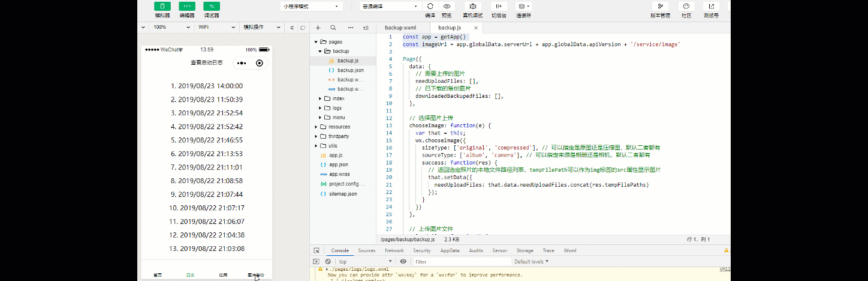This screenshot has height=281, width=868.
Task: Open the mini program mode (小程序模式) dropdown
Action: pos(311,6)
